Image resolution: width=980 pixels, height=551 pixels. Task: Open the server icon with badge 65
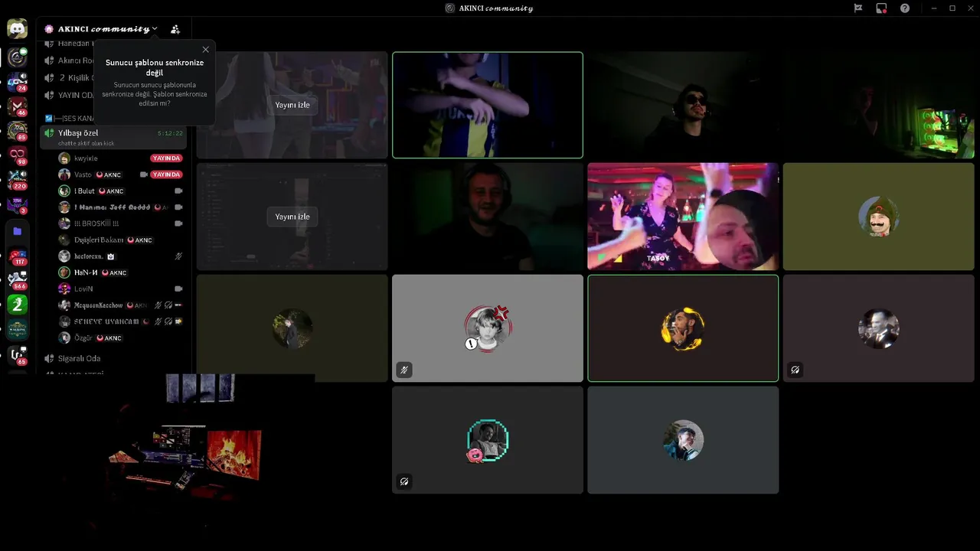coord(17,354)
